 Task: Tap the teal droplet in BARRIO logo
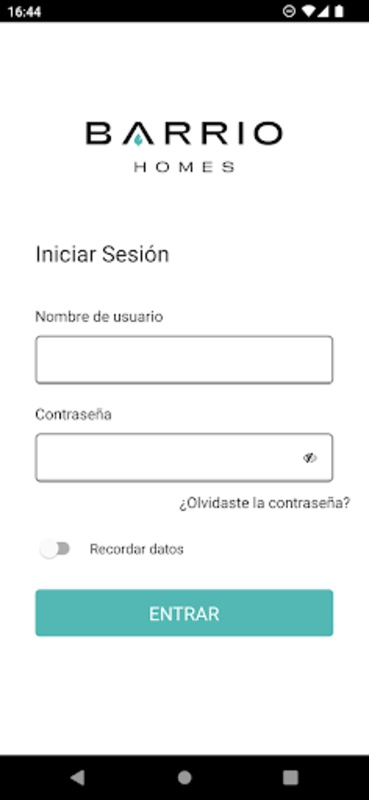tap(138, 140)
